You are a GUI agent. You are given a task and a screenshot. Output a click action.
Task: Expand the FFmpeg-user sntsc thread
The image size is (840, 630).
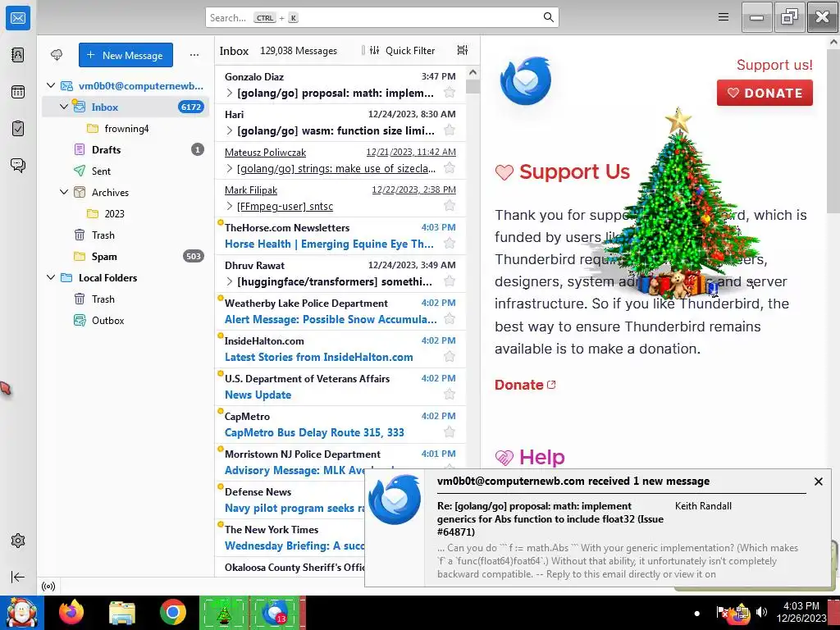[x=230, y=206]
